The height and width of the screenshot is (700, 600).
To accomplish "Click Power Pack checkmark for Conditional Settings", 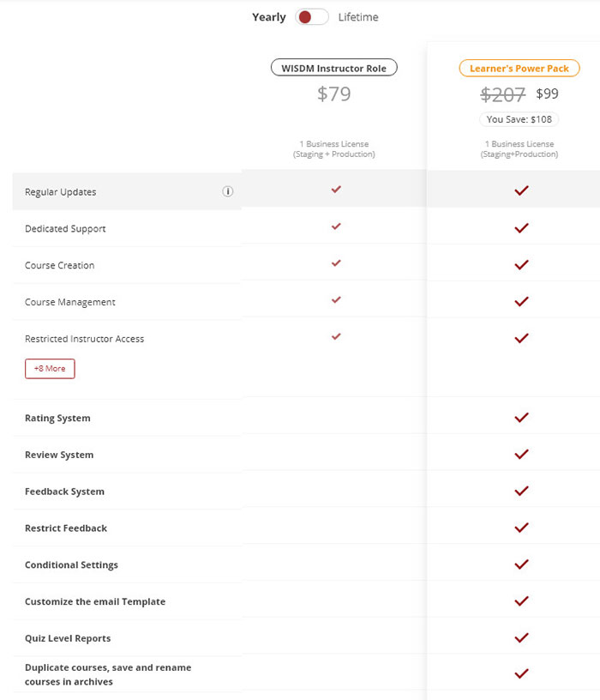I will [x=521, y=564].
